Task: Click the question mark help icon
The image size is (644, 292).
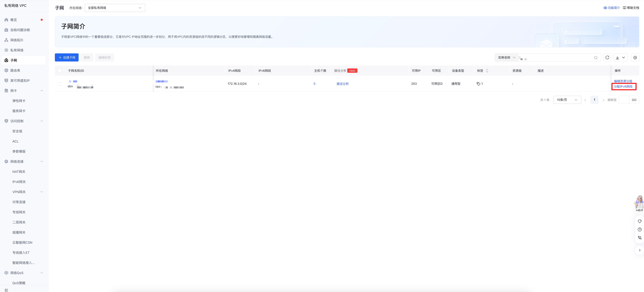Action: pos(640,230)
